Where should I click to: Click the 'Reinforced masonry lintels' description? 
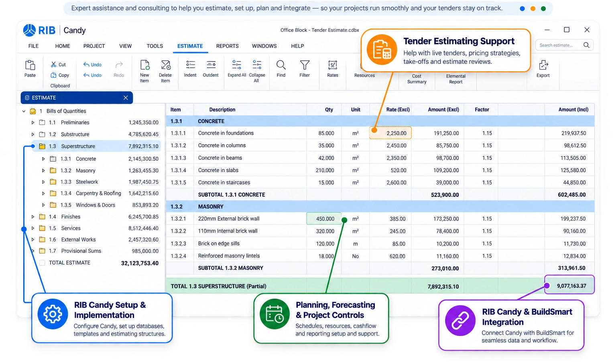pos(229,256)
